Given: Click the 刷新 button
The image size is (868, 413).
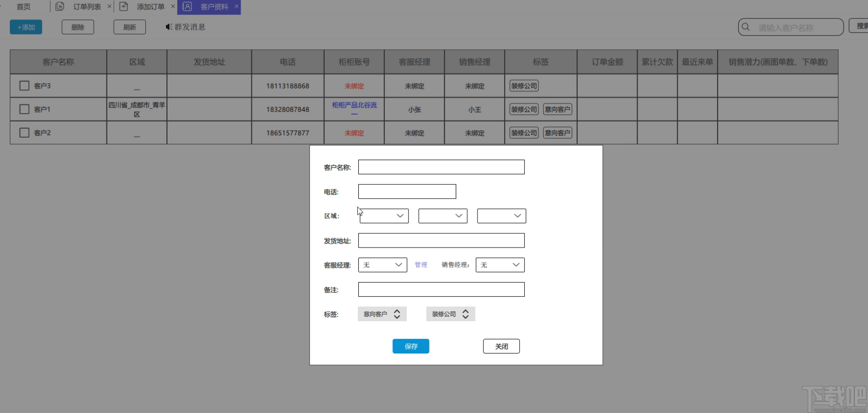Looking at the screenshot, I should tap(129, 27).
